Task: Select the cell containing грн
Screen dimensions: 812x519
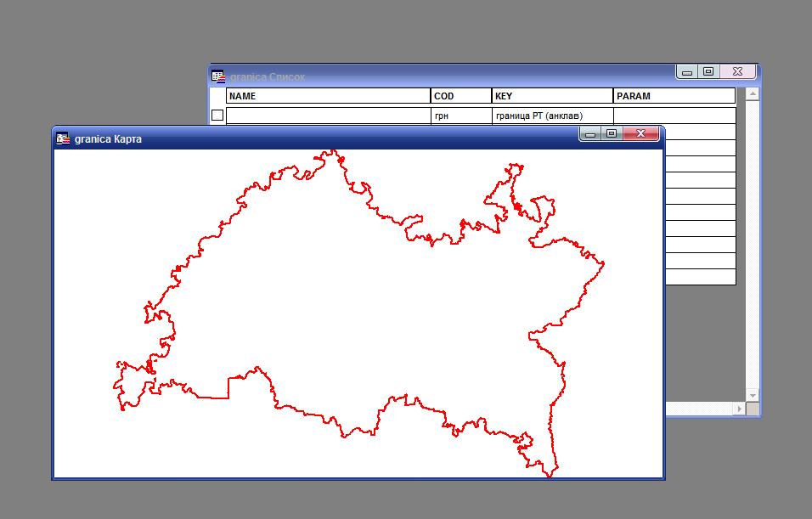Action: [461, 116]
